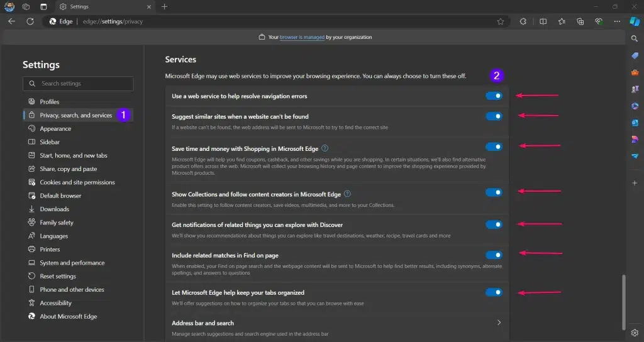The image size is (644, 342).
Task: Go to Sidebar settings
Action: 78,141
